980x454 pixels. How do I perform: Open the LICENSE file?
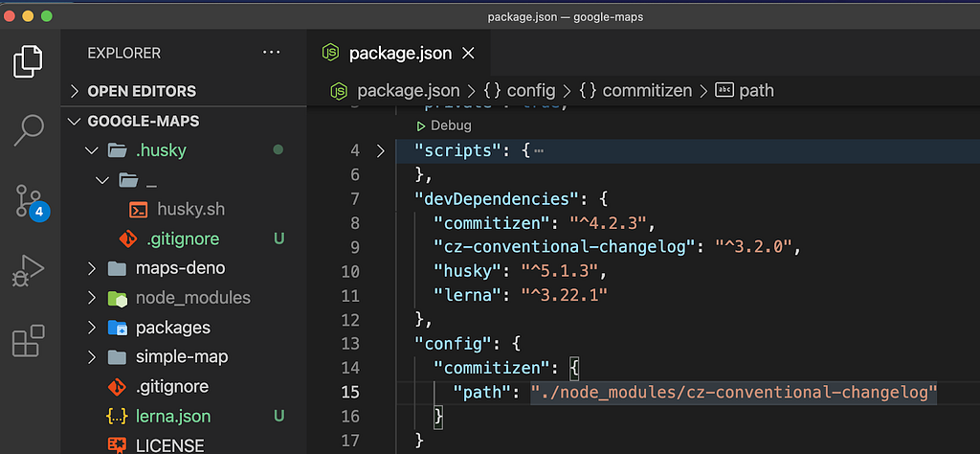click(170, 445)
